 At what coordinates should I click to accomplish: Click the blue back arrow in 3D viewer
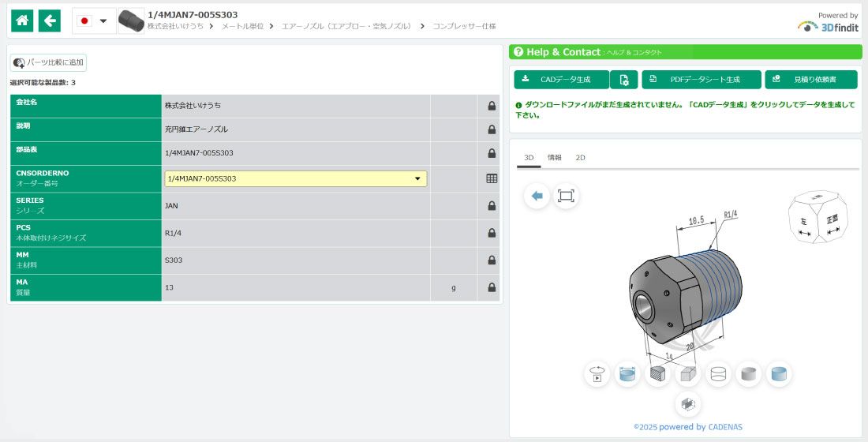tap(537, 196)
